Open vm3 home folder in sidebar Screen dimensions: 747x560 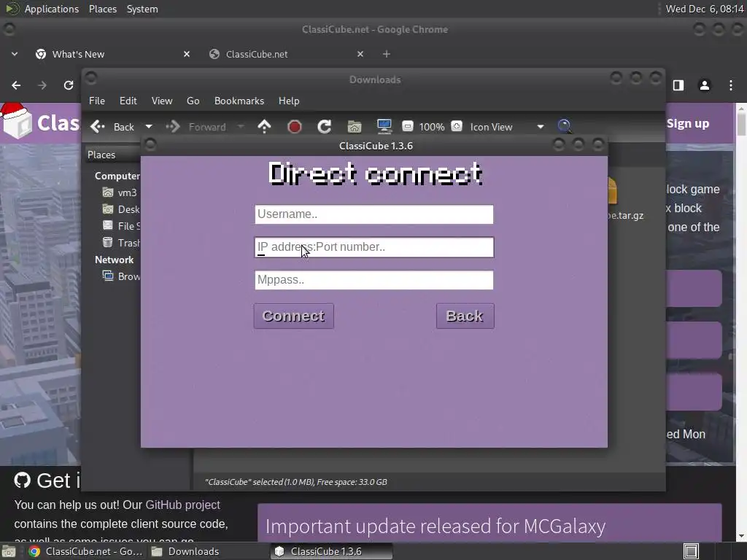(x=121, y=192)
